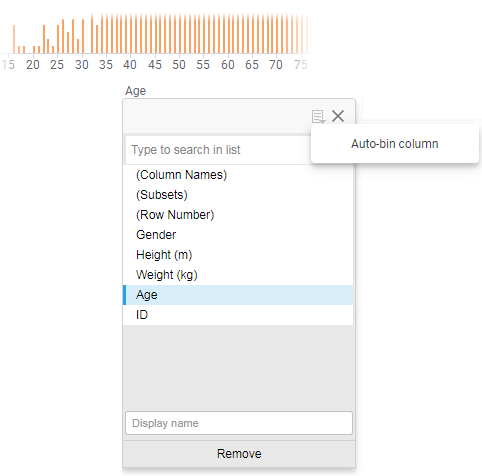This screenshot has width=482, height=476.
Task: Click the Display name input field
Action: [x=239, y=423]
